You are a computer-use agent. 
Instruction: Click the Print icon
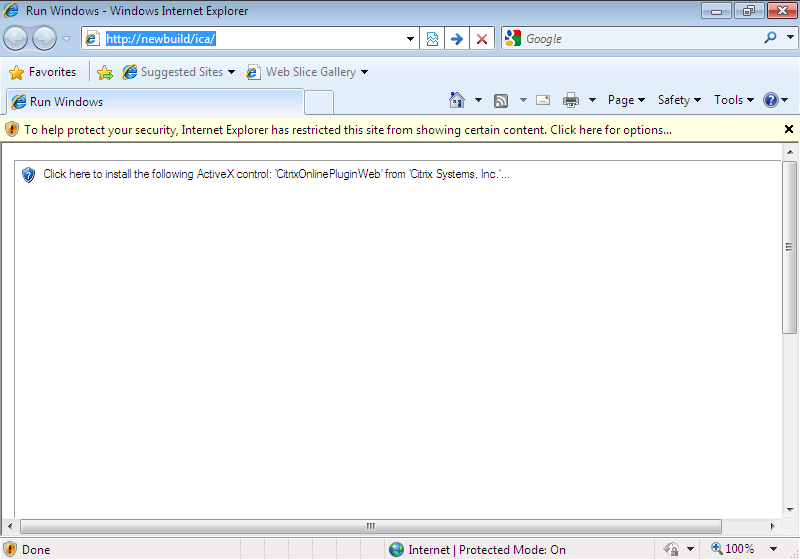(571, 100)
